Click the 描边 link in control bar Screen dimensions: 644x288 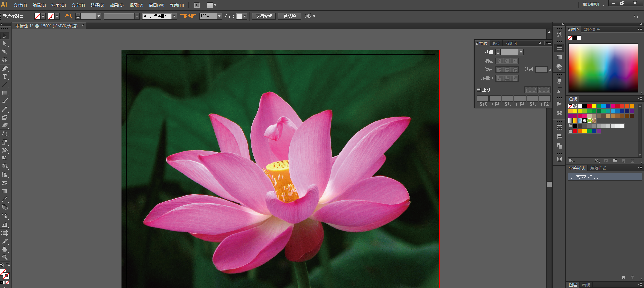click(x=69, y=16)
